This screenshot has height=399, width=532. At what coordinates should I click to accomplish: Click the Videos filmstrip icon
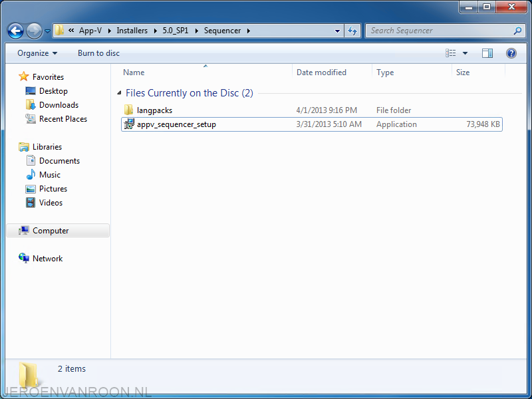31,203
